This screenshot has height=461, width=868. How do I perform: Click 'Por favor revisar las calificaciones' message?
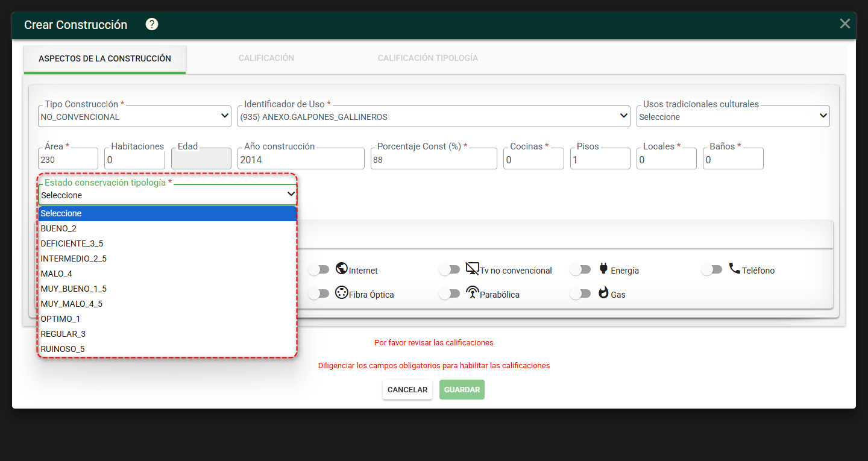[434, 343]
